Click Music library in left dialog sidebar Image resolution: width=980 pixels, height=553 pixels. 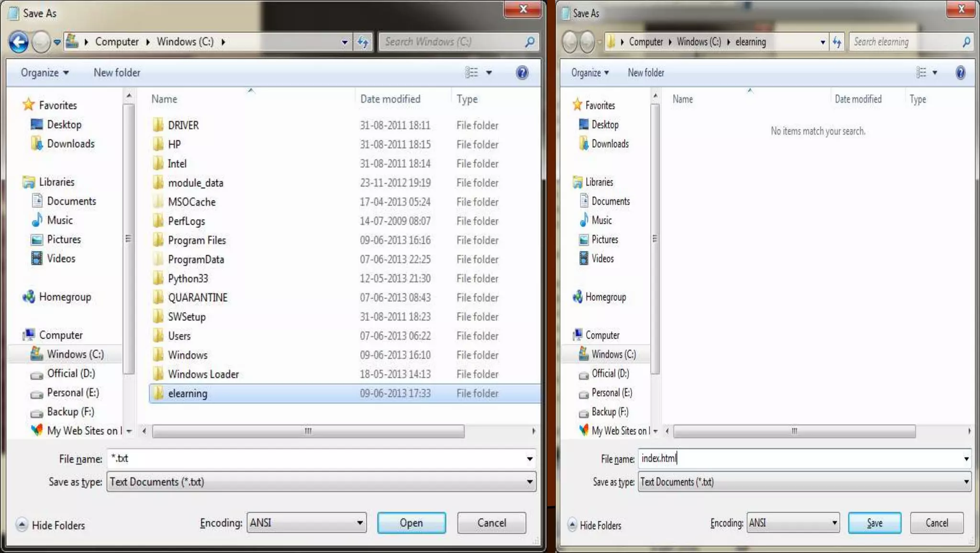click(x=60, y=220)
